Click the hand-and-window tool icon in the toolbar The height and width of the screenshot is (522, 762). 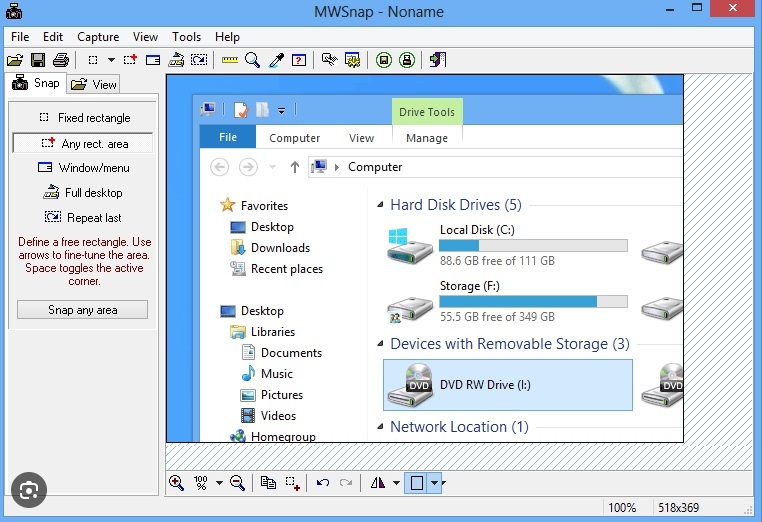329,60
